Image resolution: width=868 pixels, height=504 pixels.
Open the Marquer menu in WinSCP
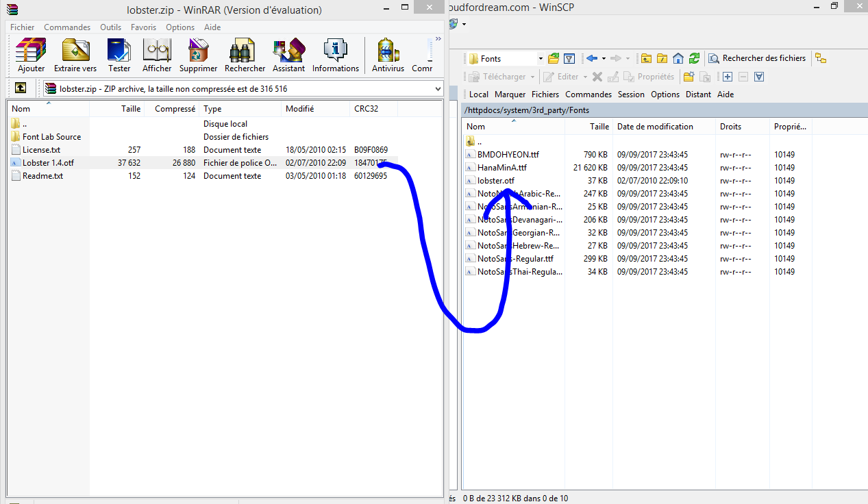pyautogui.click(x=510, y=94)
